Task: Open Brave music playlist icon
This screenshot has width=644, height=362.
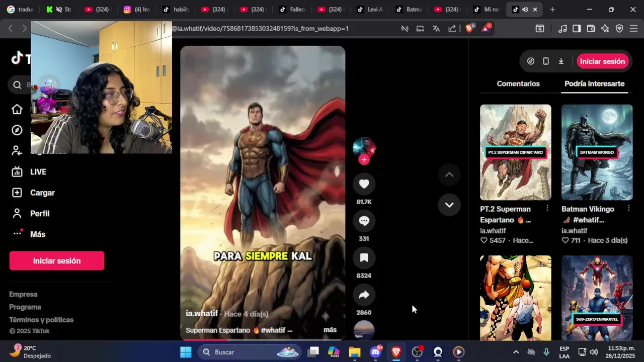Action: [x=563, y=29]
